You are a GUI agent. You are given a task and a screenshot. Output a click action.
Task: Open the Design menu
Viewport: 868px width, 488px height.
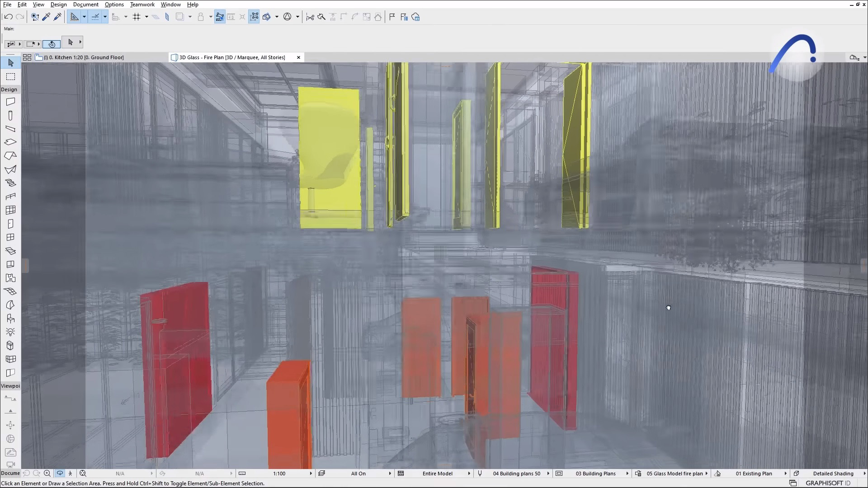(x=58, y=5)
